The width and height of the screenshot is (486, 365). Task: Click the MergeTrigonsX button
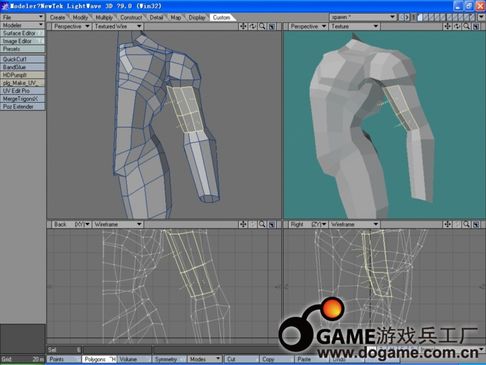tap(22, 99)
